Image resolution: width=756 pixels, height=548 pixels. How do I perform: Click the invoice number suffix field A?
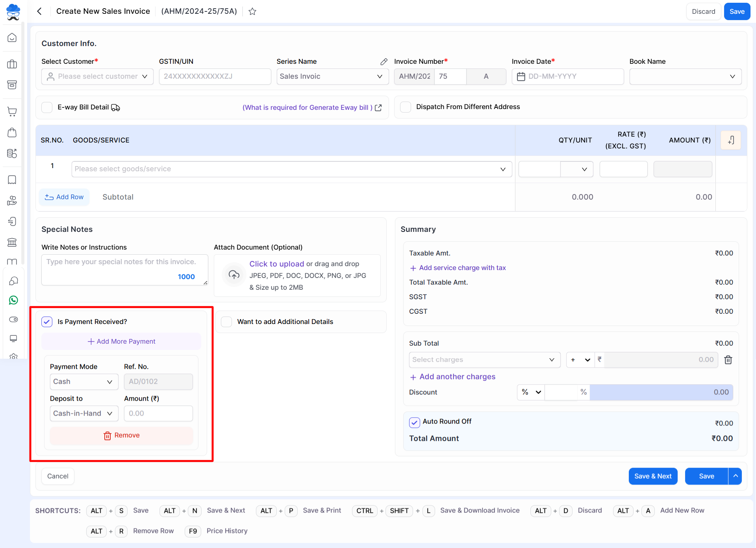click(x=486, y=76)
